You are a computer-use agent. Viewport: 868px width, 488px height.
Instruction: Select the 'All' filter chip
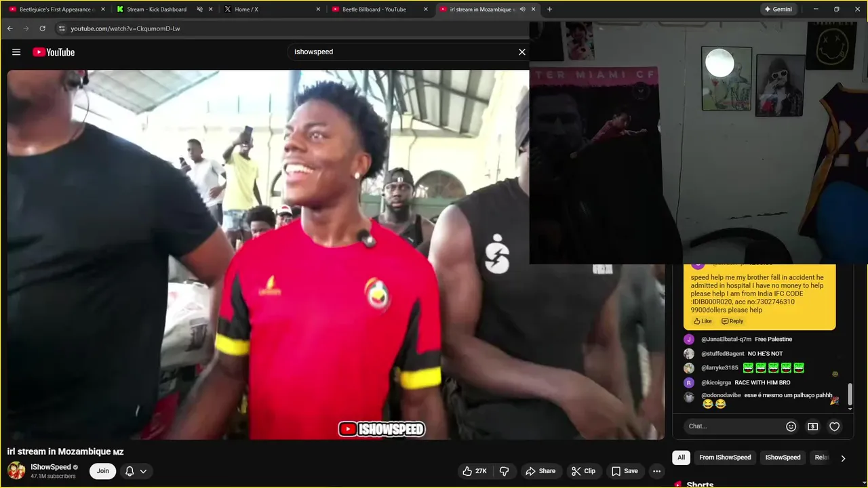[x=681, y=457]
